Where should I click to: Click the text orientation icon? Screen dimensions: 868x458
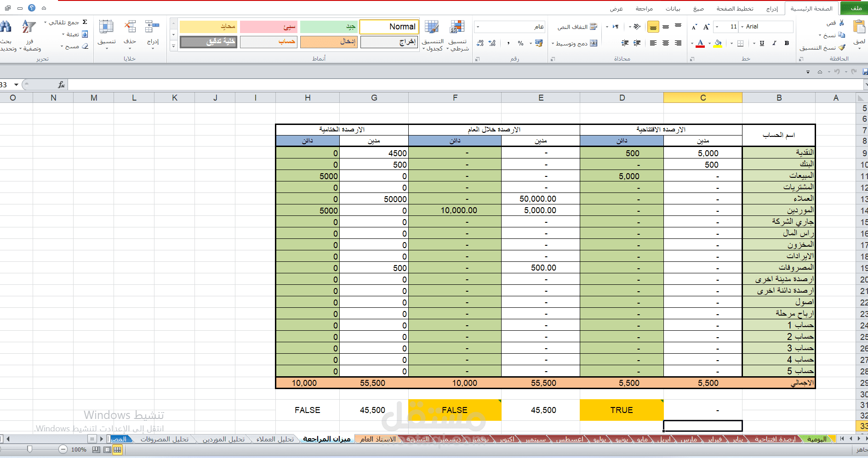(x=637, y=27)
